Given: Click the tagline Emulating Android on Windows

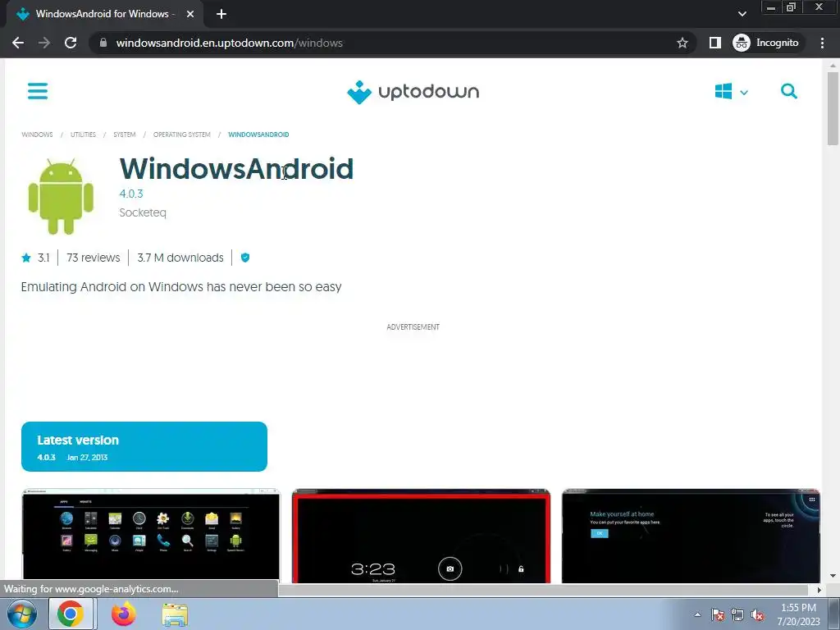Looking at the screenshot, I should click(181, 287).
